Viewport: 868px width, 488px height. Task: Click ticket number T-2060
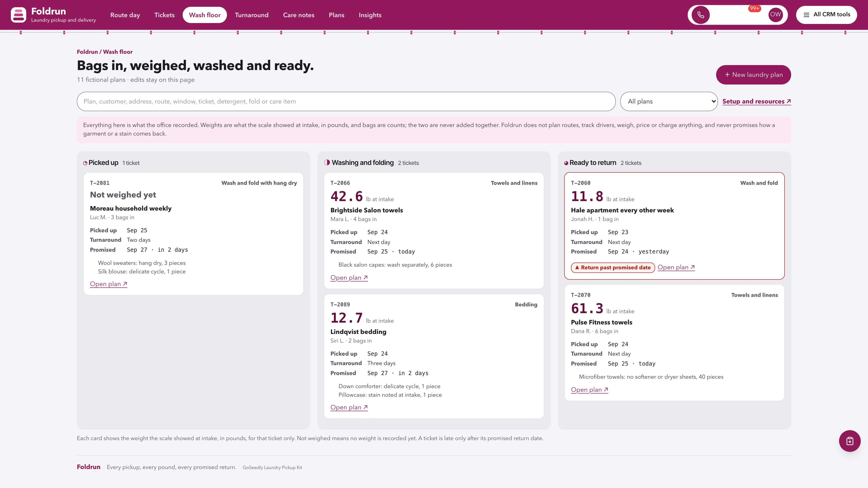click(x=580, y=183)
